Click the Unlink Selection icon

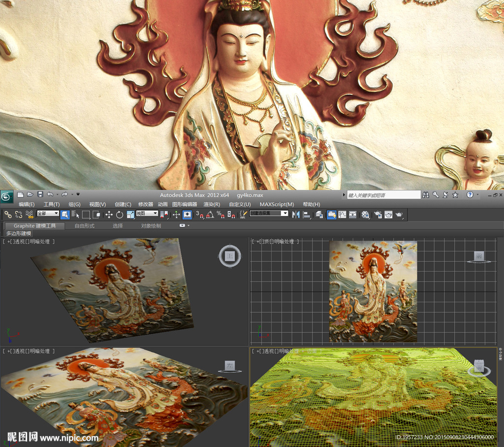pos(19,215)
